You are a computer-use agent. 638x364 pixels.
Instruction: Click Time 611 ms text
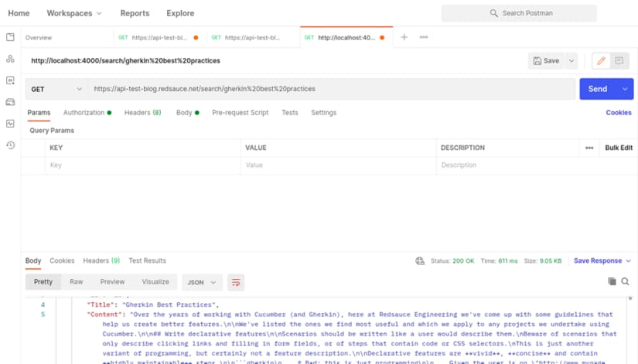click(499, 261)
